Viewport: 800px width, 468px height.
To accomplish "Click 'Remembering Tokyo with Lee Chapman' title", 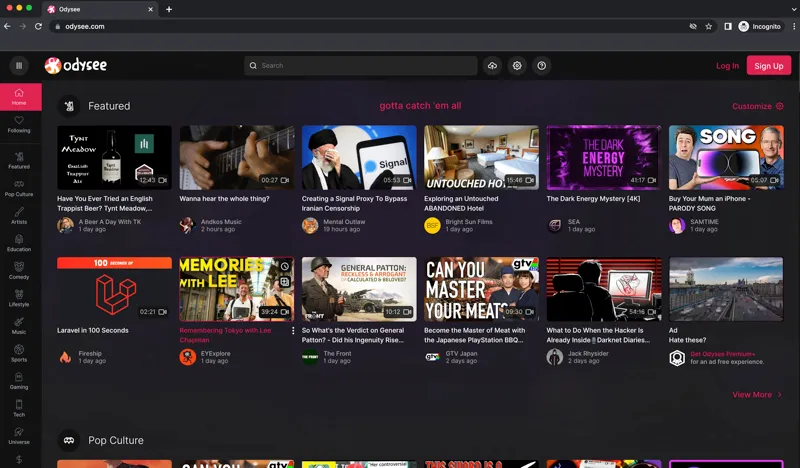I will tap(225, 335).
